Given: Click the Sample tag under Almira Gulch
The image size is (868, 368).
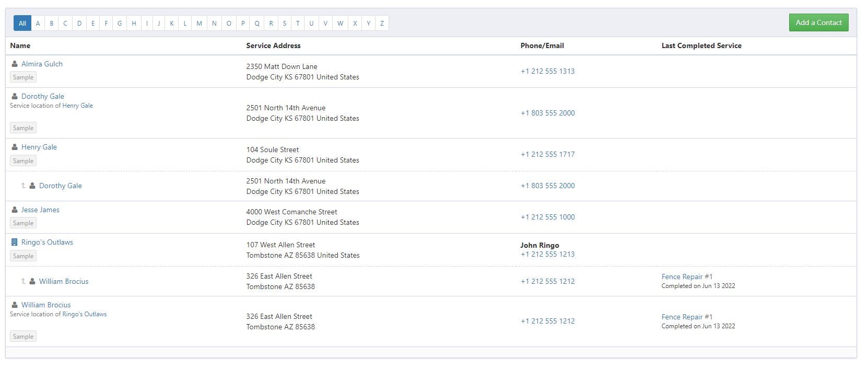Looking at the screenshot, I should 23,77.
